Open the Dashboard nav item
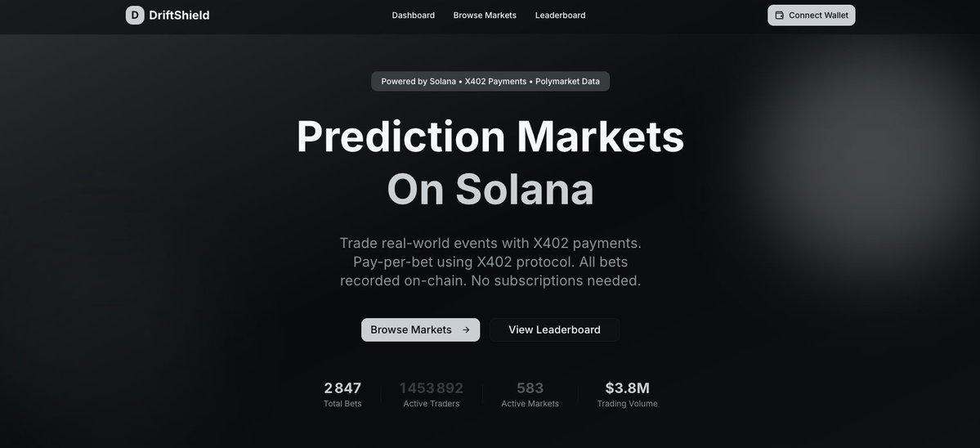This screenshot has width=980, height=448. pyautogui.click(x=413, y=15)
